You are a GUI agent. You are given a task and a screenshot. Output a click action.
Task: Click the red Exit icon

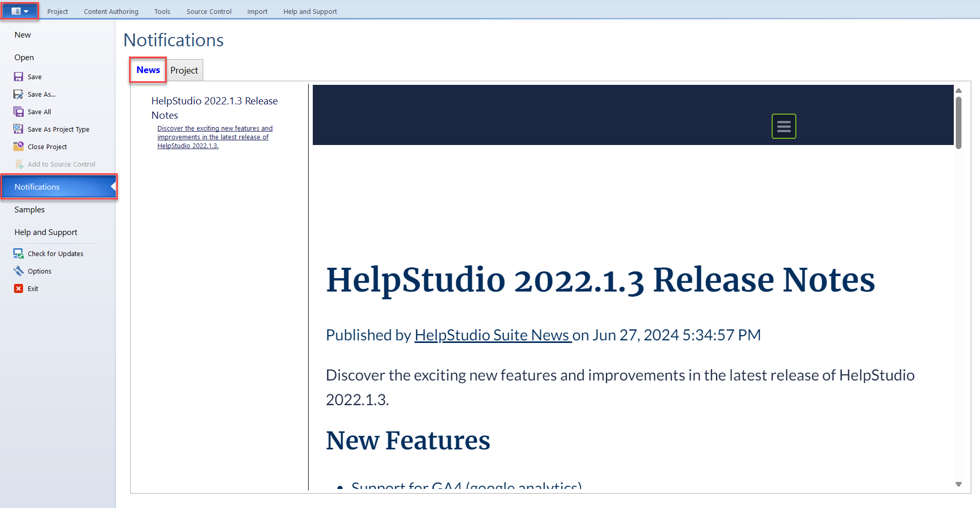coord(19,288)
